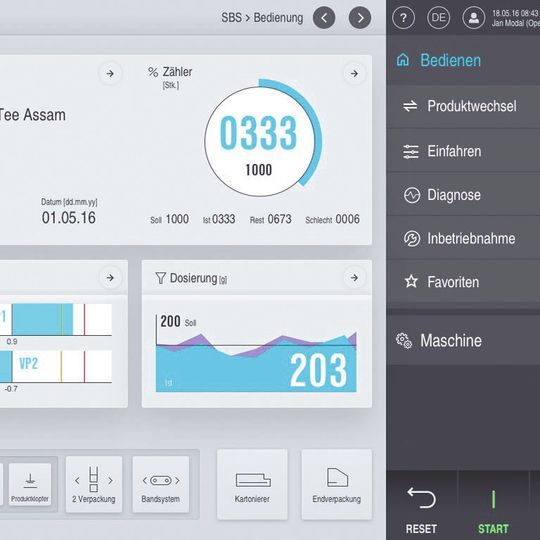This screenshot has height=540, width=540.
Task: Open the Bandsystem station
Action: point(160,484)
